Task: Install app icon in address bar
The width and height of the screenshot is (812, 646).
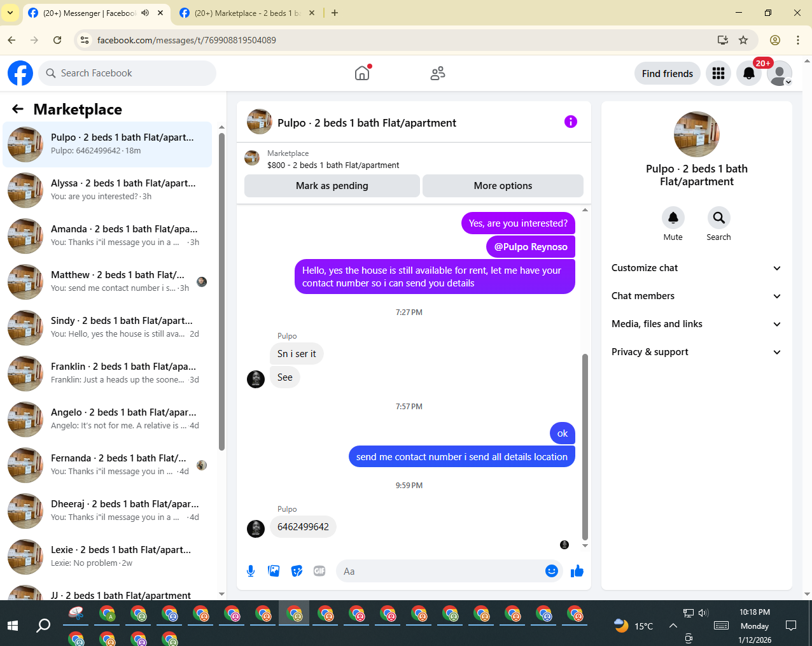Action: click(x=722, y=40)
